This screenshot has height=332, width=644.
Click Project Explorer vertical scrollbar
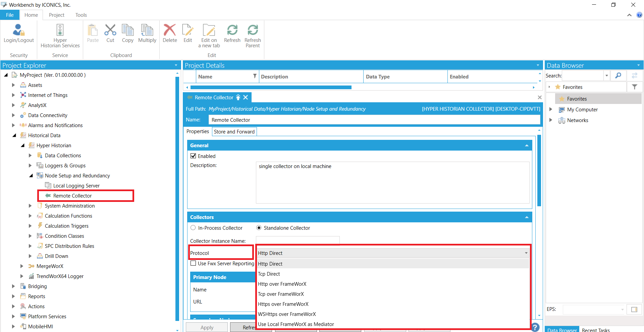pyautogui.click(x=177, y=199)
